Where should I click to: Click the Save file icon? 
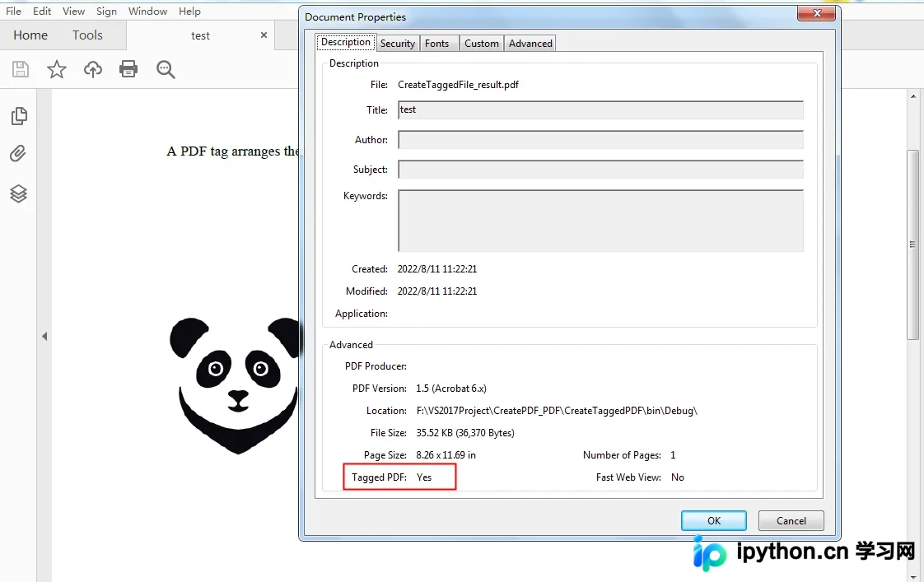21,69
